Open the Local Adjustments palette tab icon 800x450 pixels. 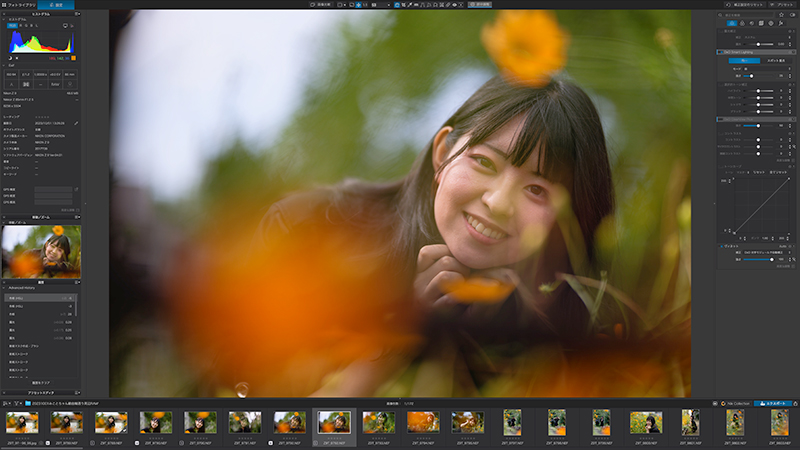(x=771, y=23)
